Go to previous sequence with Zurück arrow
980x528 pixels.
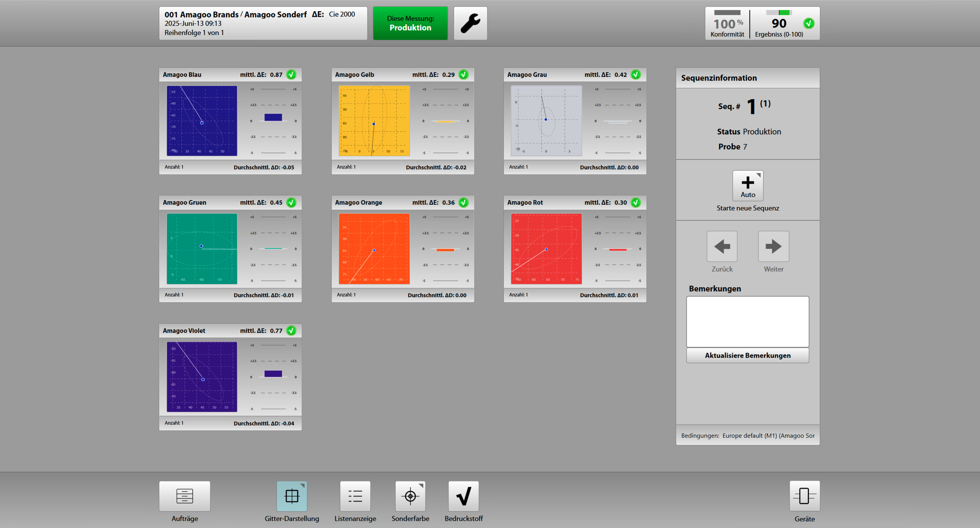[x=722, y=246]
